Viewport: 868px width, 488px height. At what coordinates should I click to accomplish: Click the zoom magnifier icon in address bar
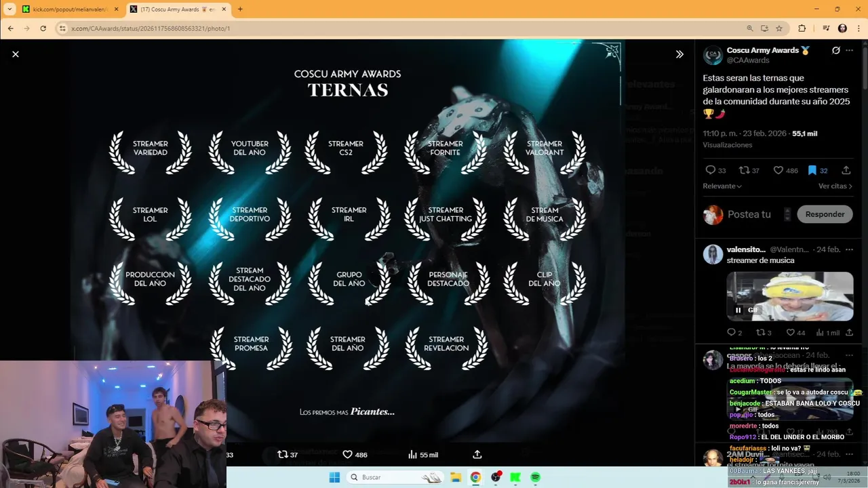coord(750,28)
